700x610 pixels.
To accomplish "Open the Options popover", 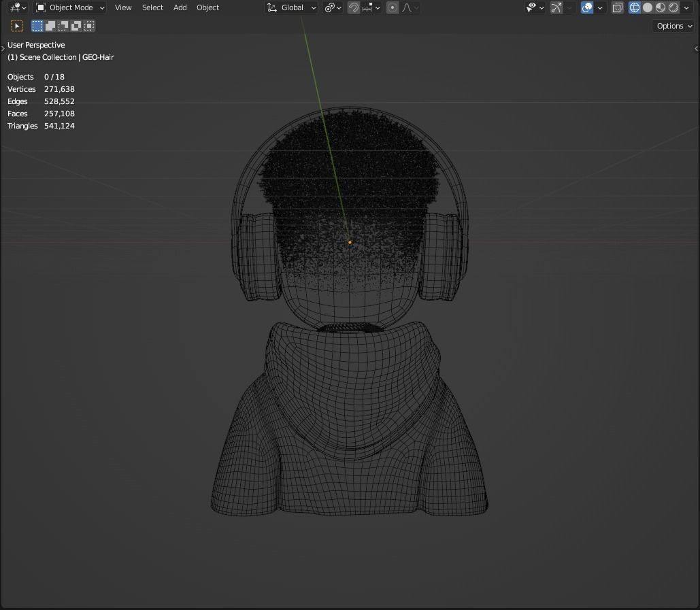I will pyautogui.click(x=673, y=26).
